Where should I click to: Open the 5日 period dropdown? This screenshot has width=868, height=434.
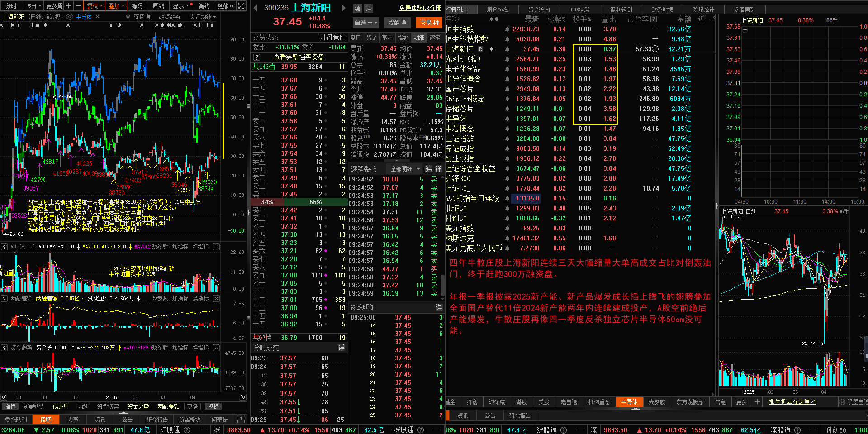pos(34,6)
